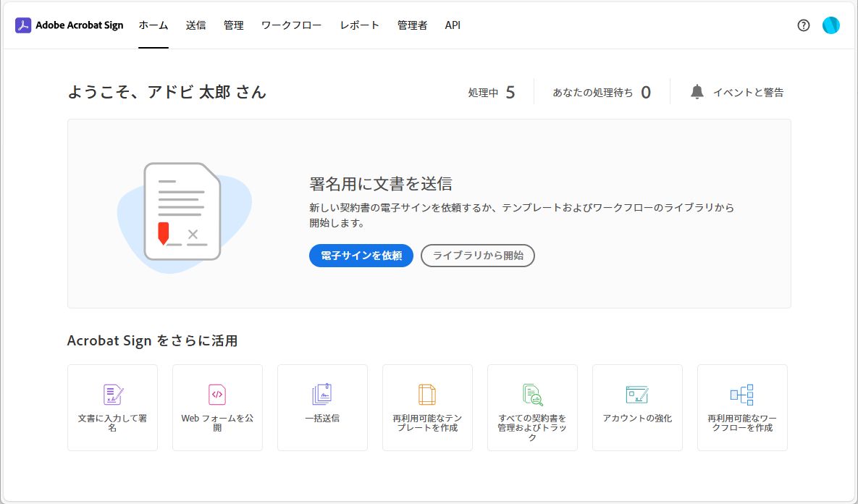Click the bell notification icon

[x=697, y=92]
